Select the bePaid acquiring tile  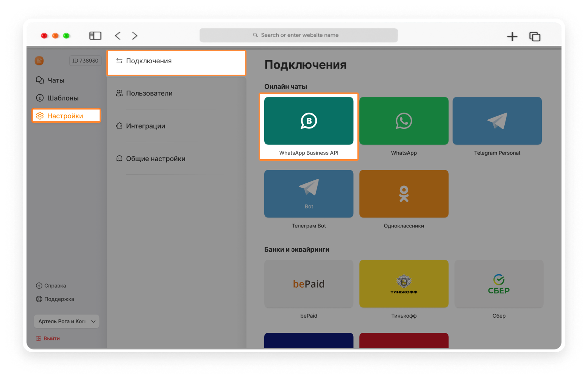(x=309, y=284)
